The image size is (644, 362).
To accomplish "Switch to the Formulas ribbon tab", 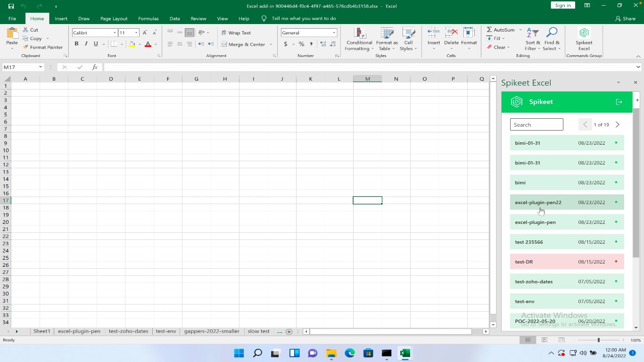I will coord(148,18).
